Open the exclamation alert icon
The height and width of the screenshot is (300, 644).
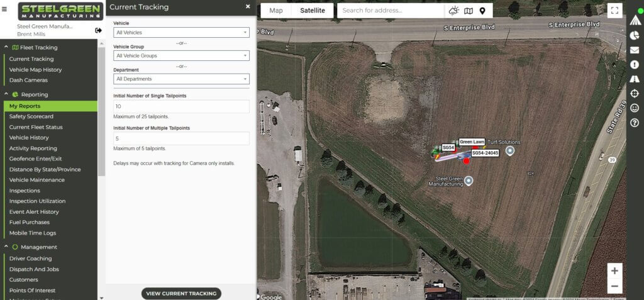[635, 65]
